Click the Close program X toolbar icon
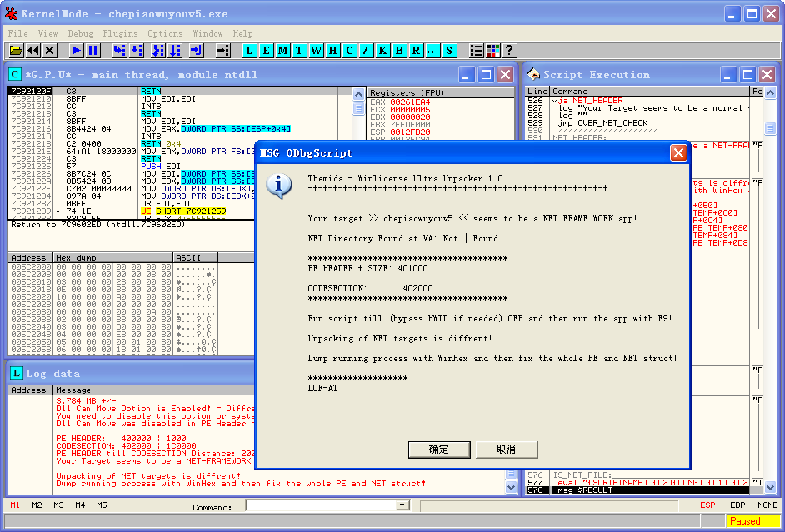Image resolution: width=785 pixels, height=532 pixels. tap(49, 50)
